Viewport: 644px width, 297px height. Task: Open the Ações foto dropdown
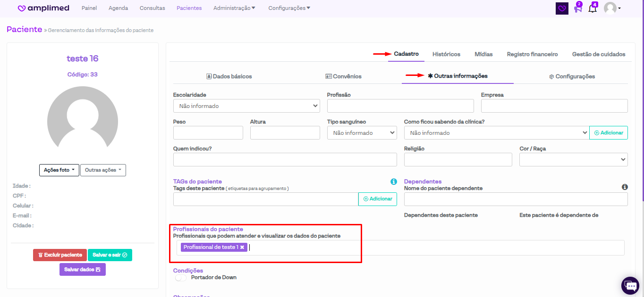coord(59,170)
